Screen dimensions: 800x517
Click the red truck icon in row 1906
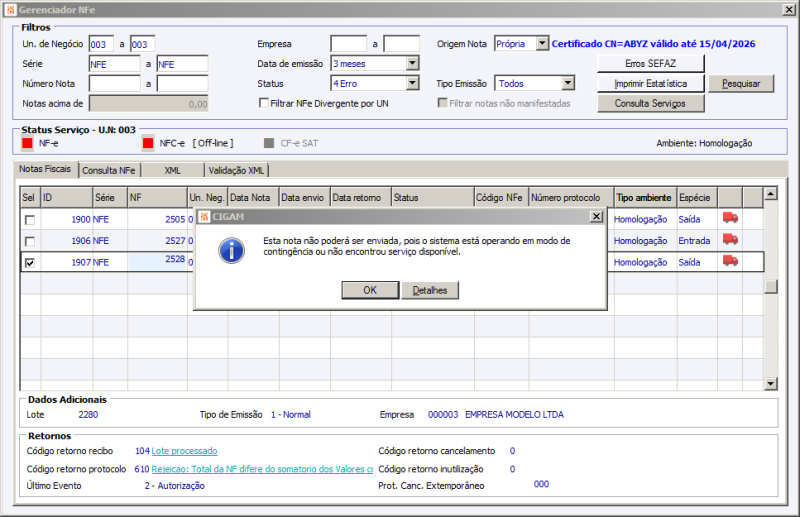click(x=730, y=239)
